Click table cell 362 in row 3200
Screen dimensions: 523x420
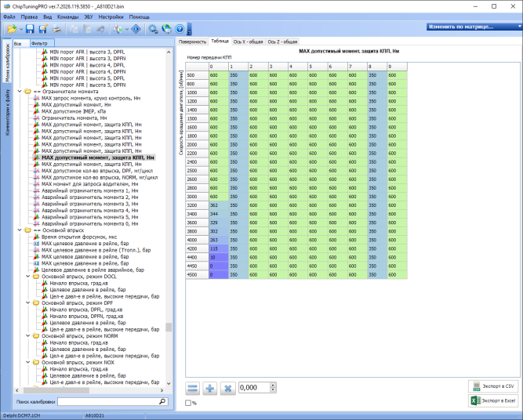[x=219, y=205]
